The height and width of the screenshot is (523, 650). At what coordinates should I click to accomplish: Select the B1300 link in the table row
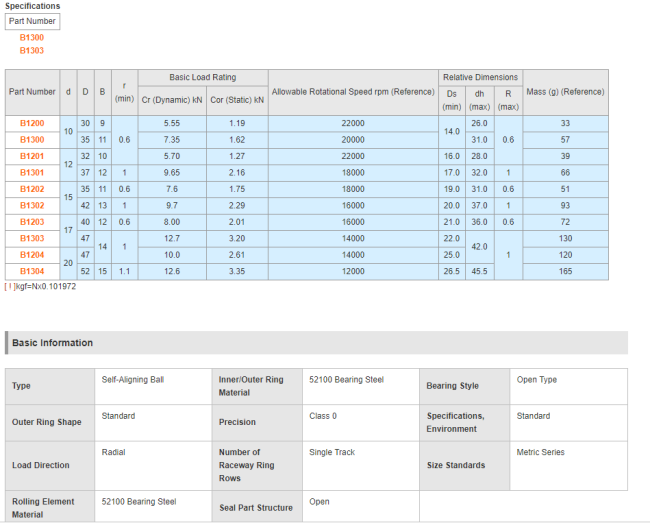click(32, 139)
